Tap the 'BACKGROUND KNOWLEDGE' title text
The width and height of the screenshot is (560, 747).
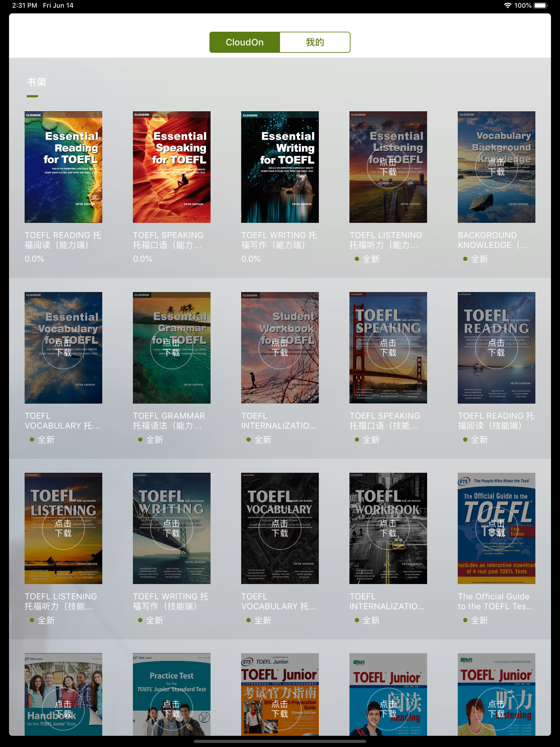(x=493, y=240)
